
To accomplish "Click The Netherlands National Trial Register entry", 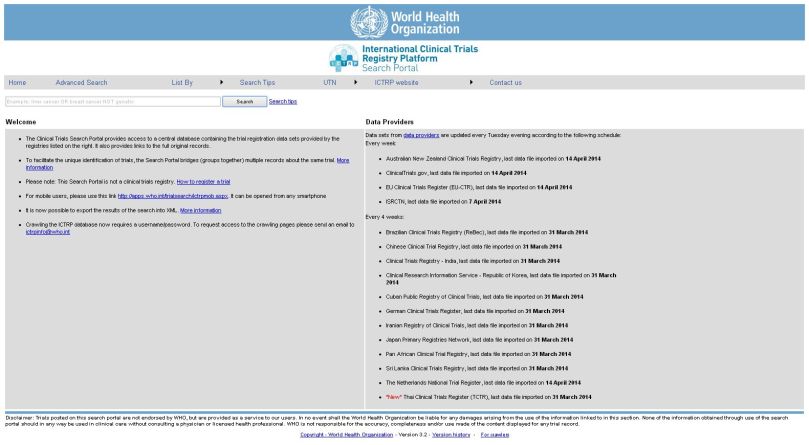I will 483,384.
